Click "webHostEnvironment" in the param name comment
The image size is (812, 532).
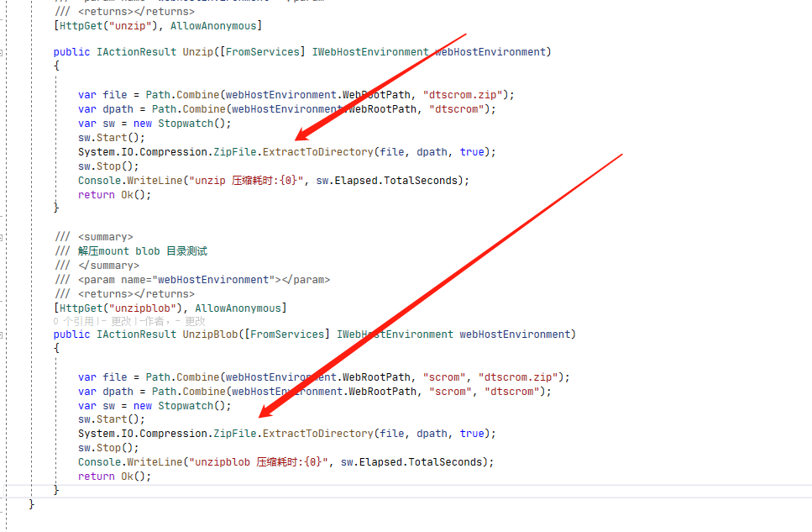pos(213,280)
